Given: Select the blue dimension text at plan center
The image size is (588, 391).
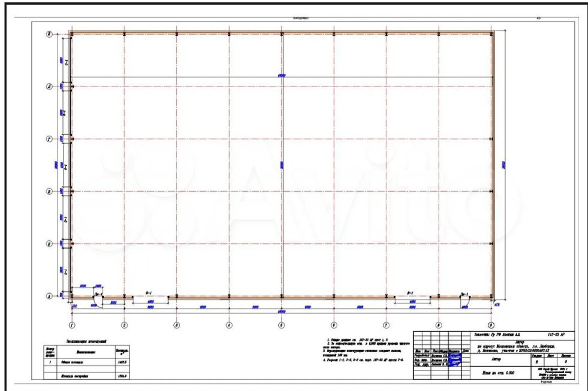Looking at the screenshot, I should pos(281,165).
